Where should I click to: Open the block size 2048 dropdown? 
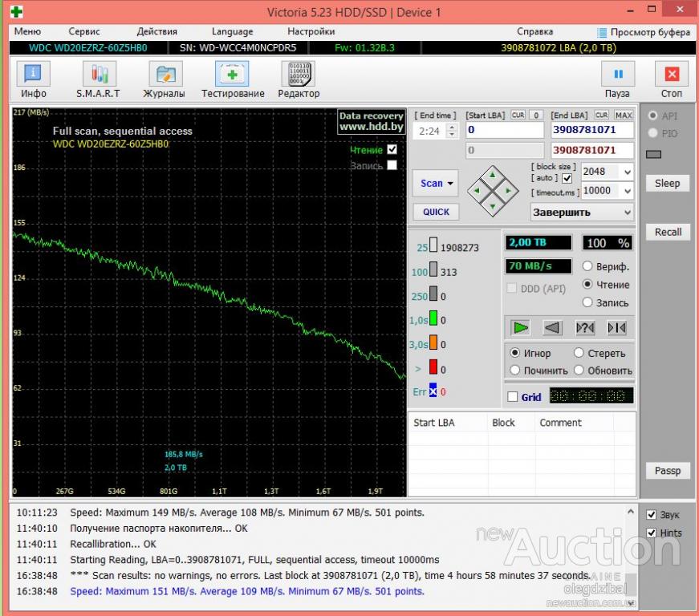[628, 172]
